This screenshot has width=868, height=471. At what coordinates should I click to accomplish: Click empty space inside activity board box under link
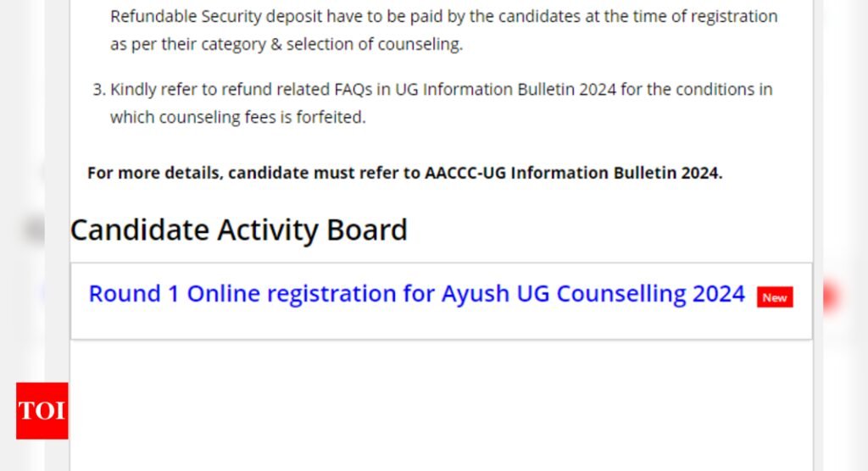point(441,324)
